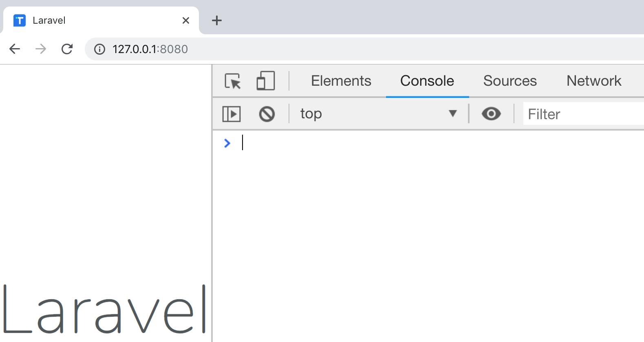Create a live expression with eye icon

[x=491, y=113]
